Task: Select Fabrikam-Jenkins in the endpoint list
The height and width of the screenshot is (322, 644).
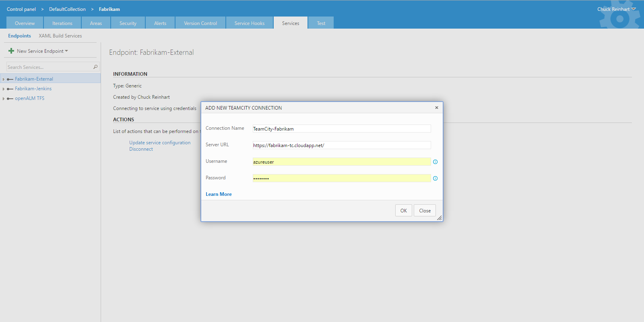Action: click(x=33, y=89)
